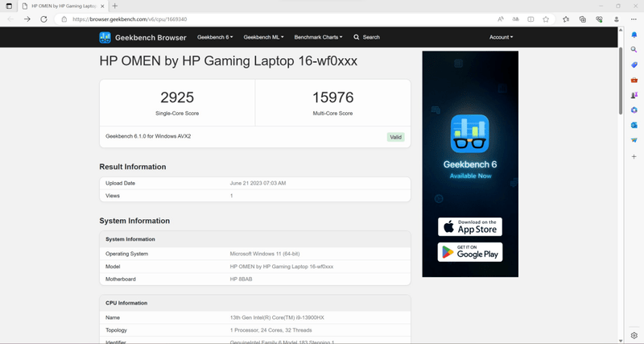The height and width of the screenshot is (344, 644).
Task: Open sidebar search icon
Action: click(x=634, y=50)
